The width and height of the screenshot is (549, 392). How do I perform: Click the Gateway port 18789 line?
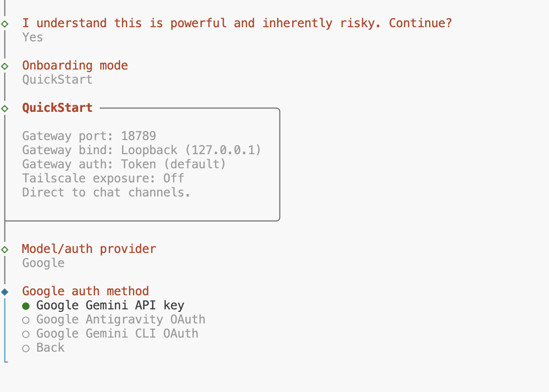[x=89, y=136]
